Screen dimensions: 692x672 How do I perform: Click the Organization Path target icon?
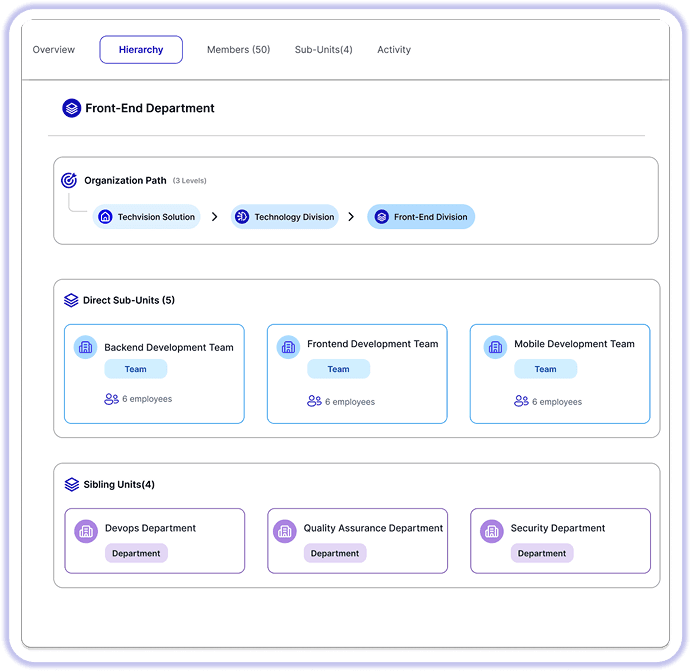coord(69,181)
